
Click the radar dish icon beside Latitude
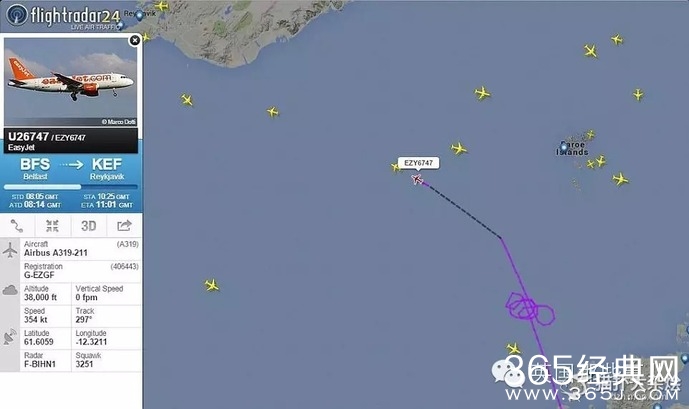pyautogui.click(x=10, y=337)
